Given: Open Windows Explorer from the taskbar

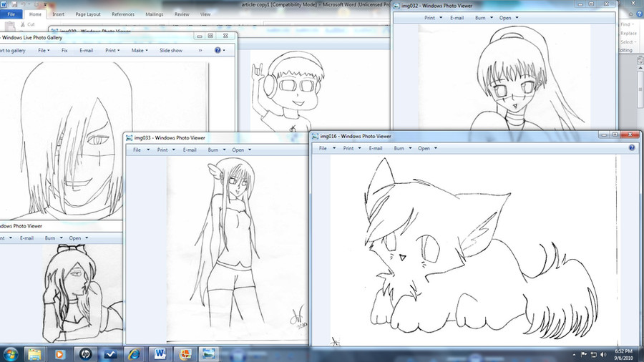Looking at the screenshot, I should click(x=35, y=354).
